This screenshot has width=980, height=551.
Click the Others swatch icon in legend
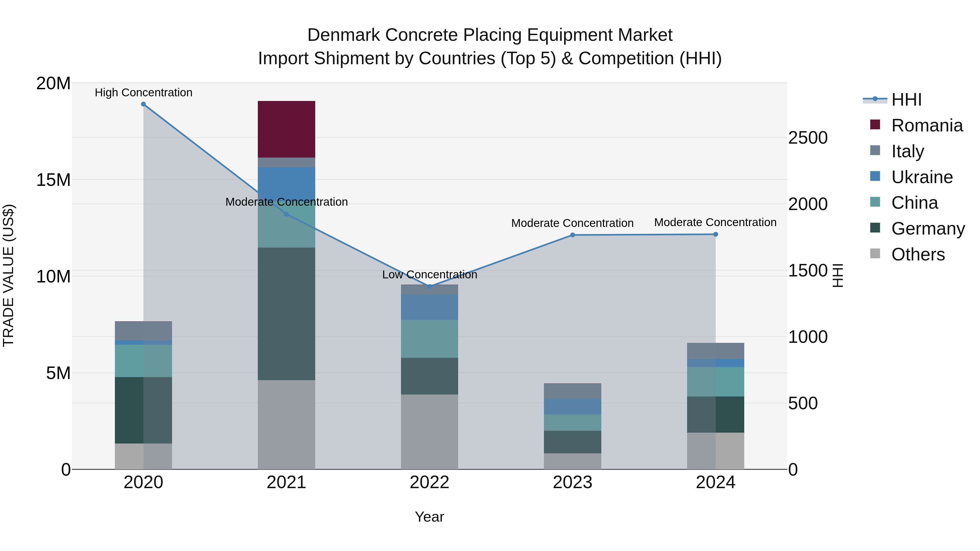pyautogui.click(x=875, y=254)
